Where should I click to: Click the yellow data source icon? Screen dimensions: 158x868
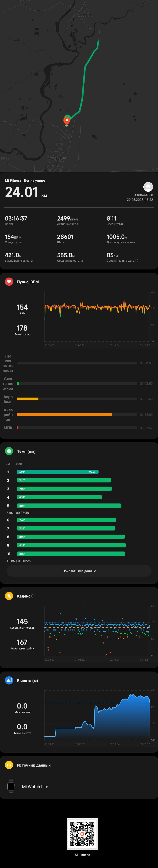click(x=9, y=765)
